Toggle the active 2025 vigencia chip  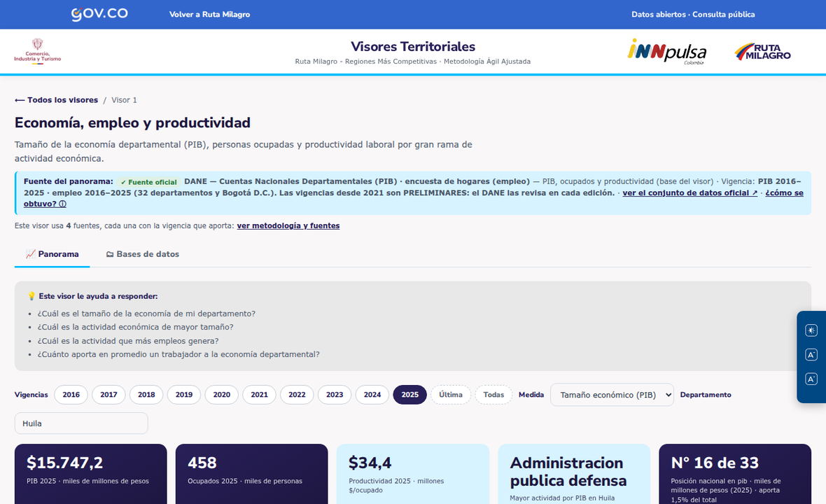(x=409, y=395)
